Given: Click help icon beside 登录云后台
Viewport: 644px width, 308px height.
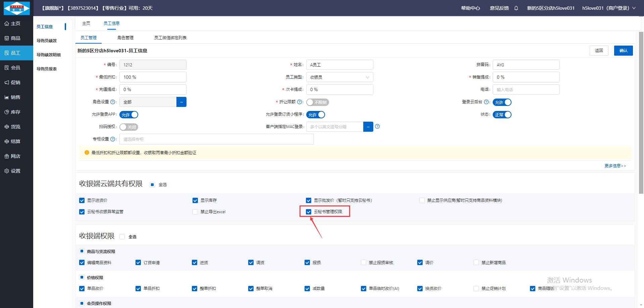Looking at the screenshot, I should (x=486, y=102).
